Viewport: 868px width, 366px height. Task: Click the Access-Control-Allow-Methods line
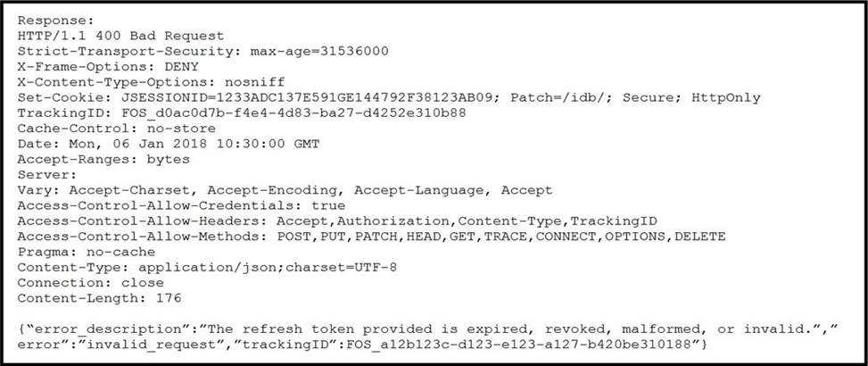point(371,236)
